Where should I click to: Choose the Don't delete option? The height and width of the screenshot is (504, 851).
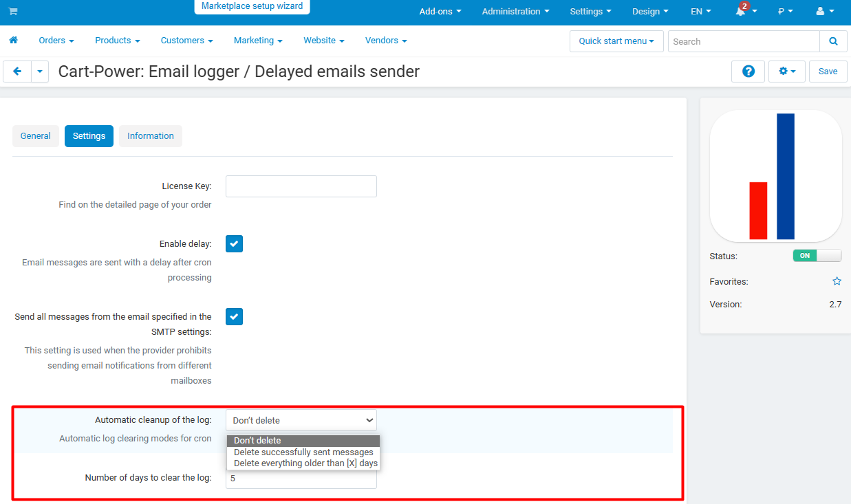(x=303, y=441)
